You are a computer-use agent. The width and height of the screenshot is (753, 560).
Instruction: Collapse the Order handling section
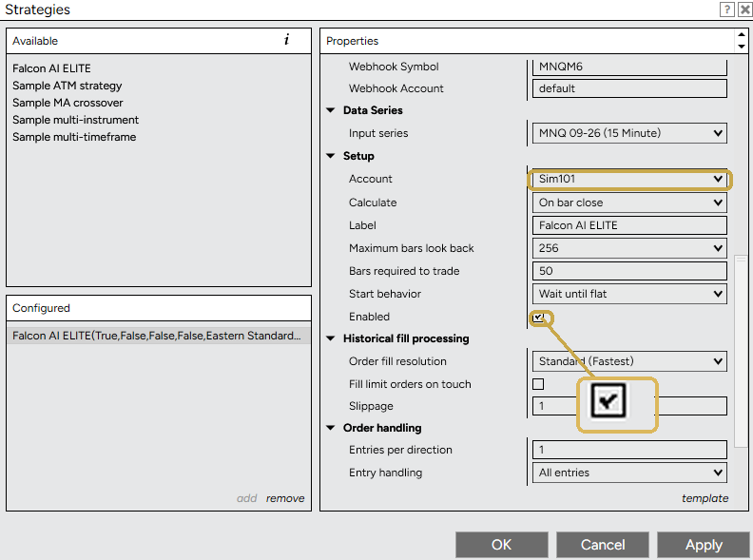[331, 428]
